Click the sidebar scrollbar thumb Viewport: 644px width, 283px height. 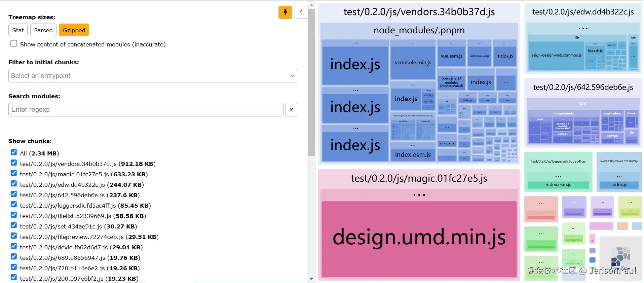[x=311, y=82]
